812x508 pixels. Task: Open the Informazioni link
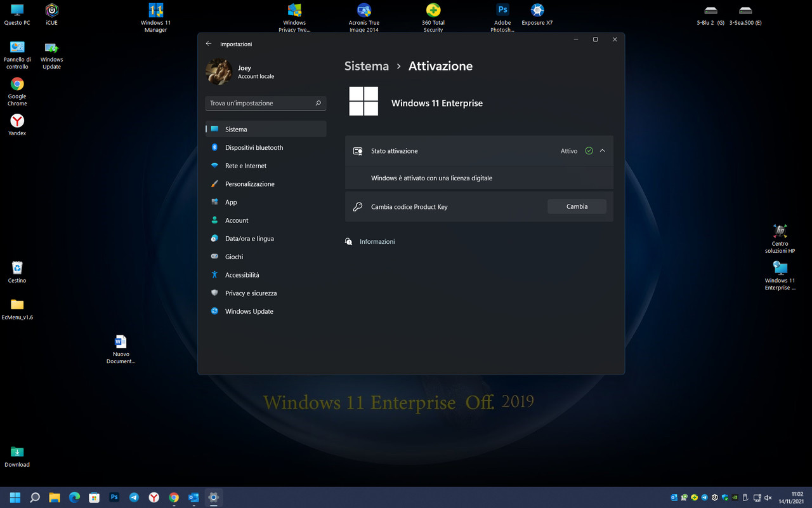(x=377, y=241)
